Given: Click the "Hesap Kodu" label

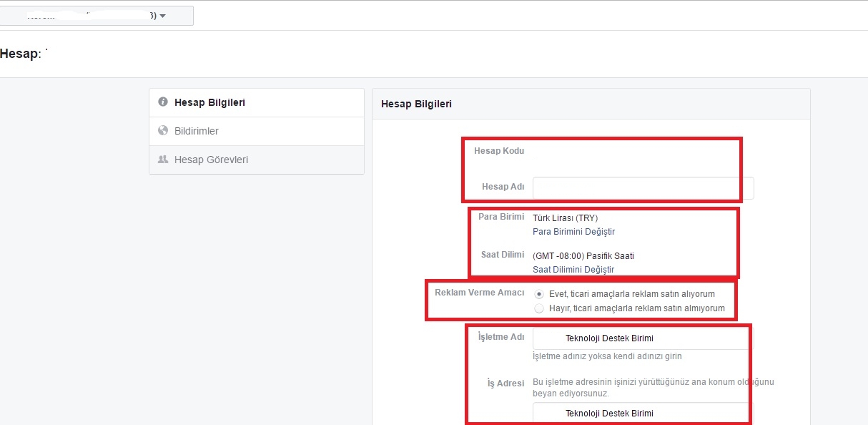Looking at the screenshot, I should [499, 151].
